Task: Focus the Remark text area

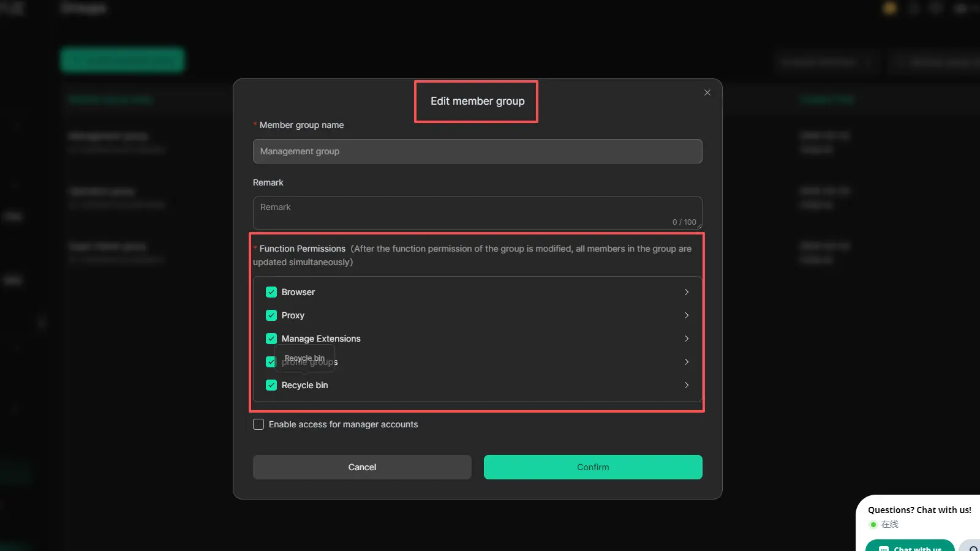Action: pyautogui.click(x=477, y=212)
